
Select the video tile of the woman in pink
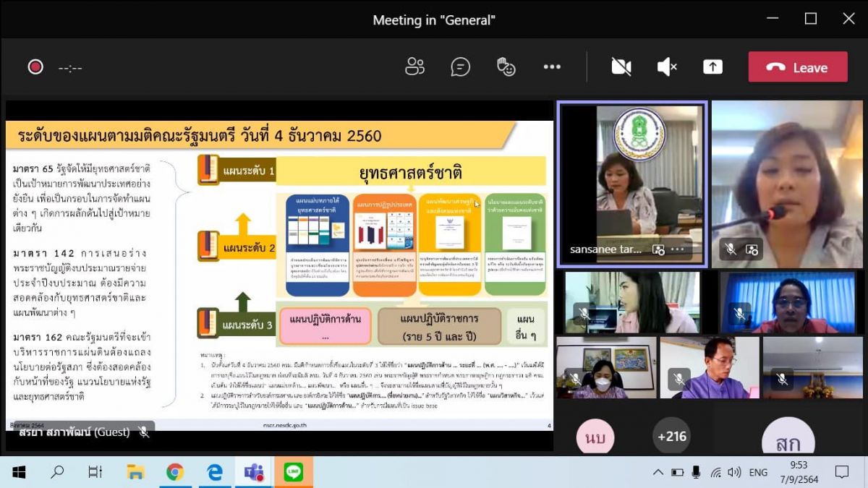pyautogui.click(x=632, y=302)
